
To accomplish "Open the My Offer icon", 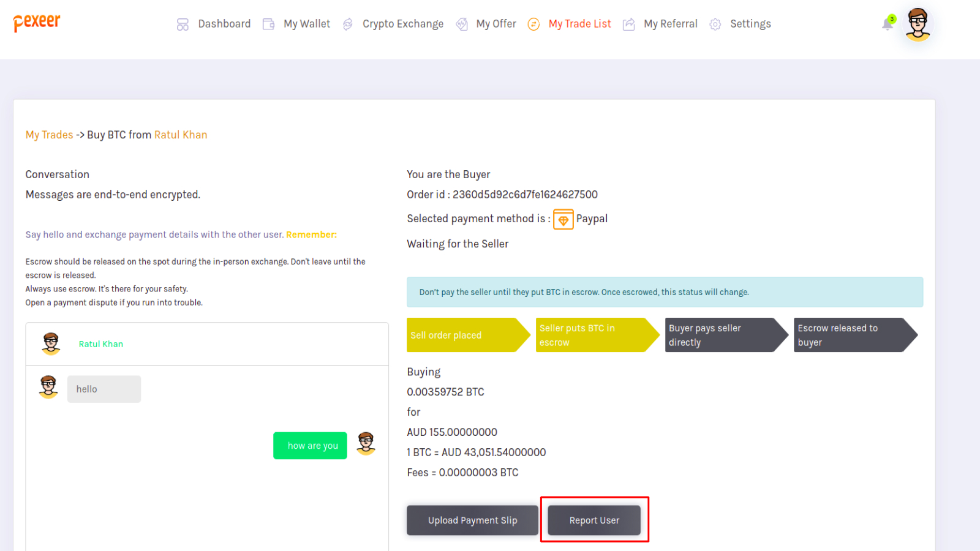I will coord(462,23).
